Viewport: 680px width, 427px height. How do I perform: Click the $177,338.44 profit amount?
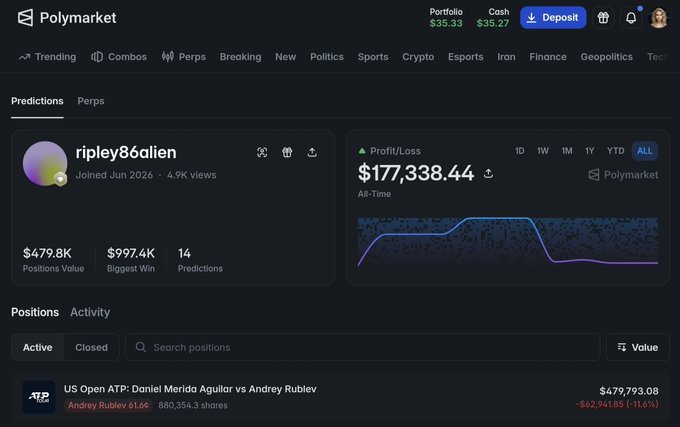415,173
